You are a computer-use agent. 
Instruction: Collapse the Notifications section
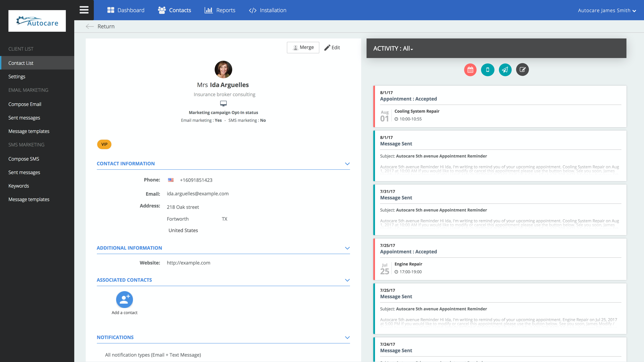pyautogui.click(x=347, y=338)
